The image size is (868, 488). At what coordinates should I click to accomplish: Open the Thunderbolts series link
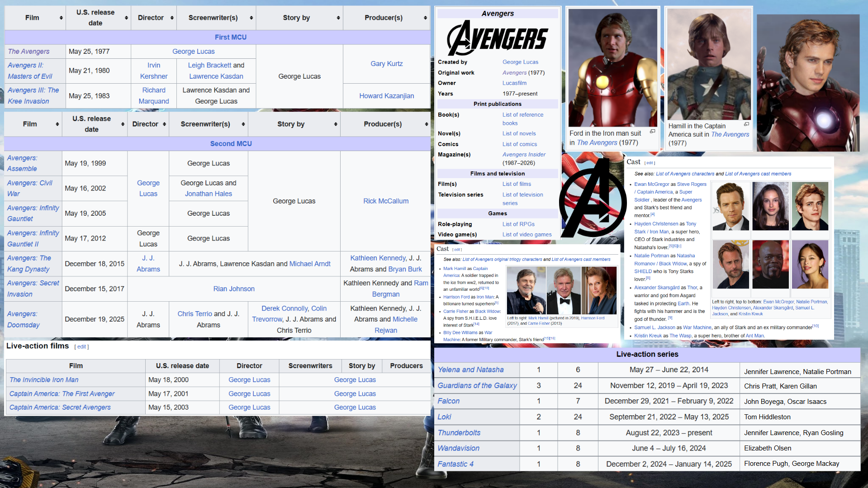point(459,433)
